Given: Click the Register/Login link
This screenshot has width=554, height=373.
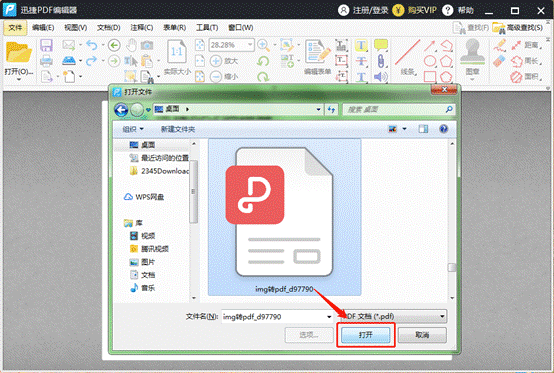Looking at the screenshot, I should pyautogui.click(x=363, y=10).
